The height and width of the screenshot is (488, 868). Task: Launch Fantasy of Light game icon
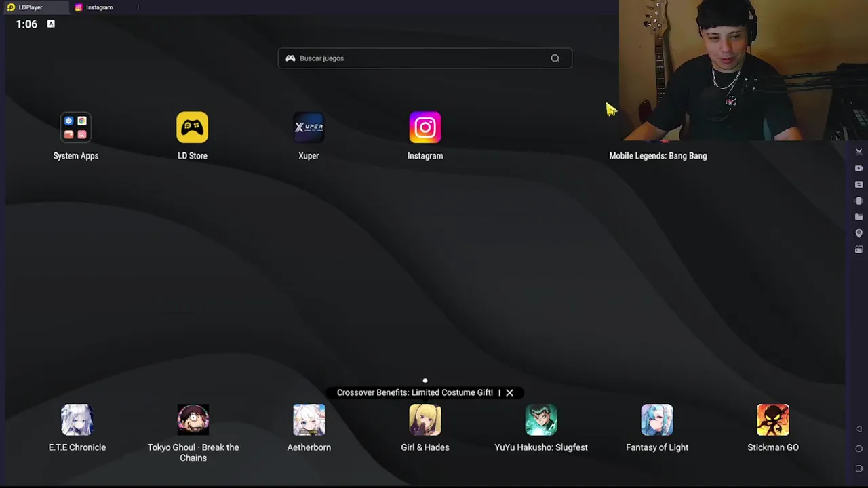click(657, 420)
